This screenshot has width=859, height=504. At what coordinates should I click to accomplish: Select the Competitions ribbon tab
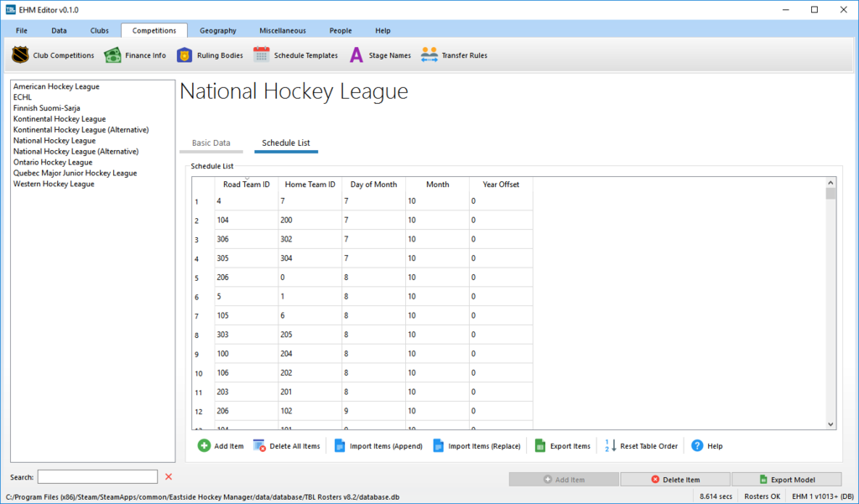click(x=154, y=31)
